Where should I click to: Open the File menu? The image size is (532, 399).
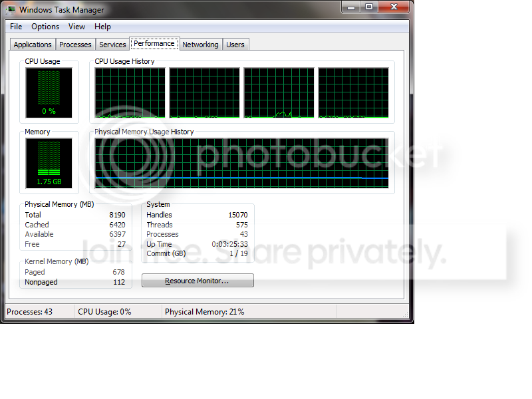16,27
